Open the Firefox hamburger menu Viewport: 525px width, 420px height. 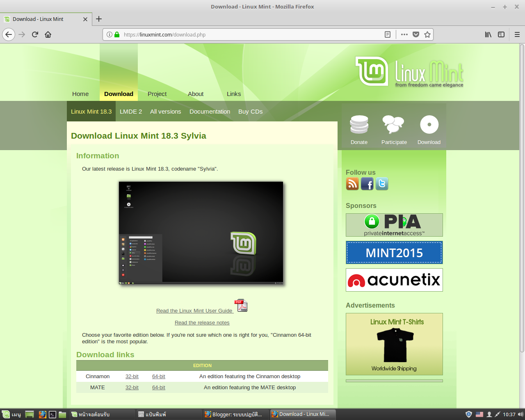tap(517, 34)
